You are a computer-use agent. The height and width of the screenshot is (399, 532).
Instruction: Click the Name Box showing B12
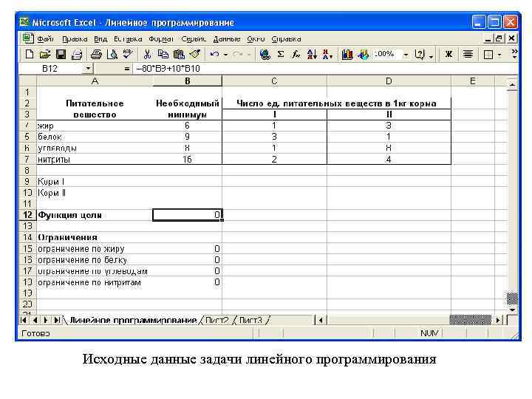pos(51,69)
